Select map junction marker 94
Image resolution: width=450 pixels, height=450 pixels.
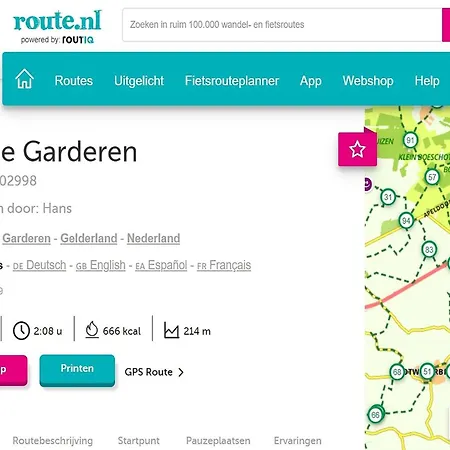tap(406, 221)
